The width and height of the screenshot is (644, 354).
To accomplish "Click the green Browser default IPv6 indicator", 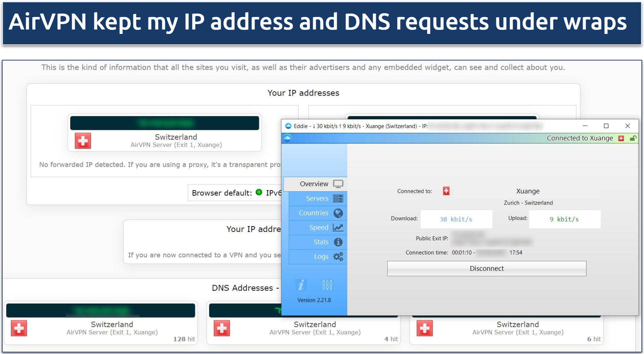I will tap(259, 192).
